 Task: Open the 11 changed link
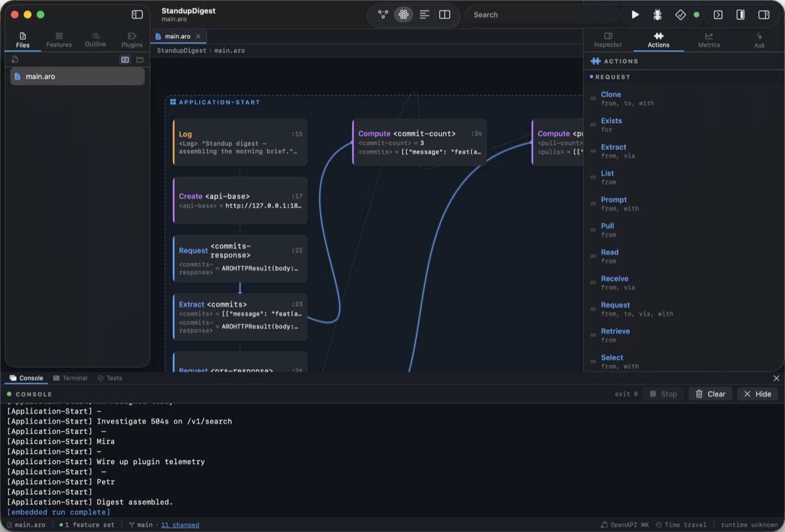(x=180, y=525)
